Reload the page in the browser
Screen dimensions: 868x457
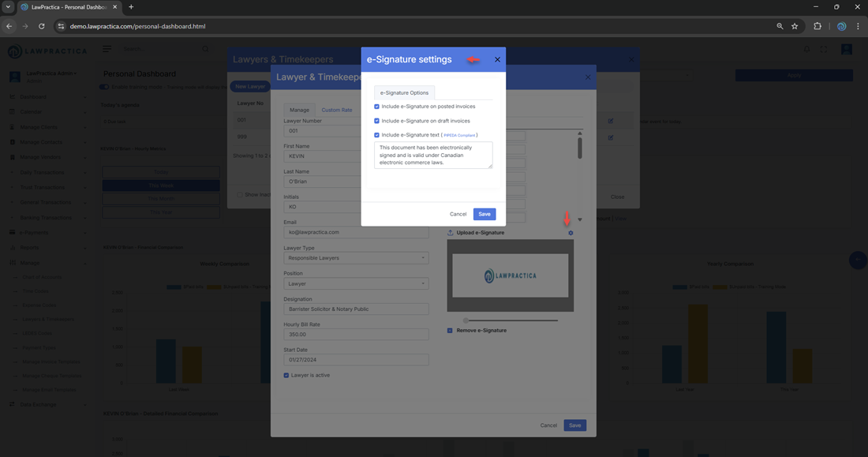click(42, 26)
